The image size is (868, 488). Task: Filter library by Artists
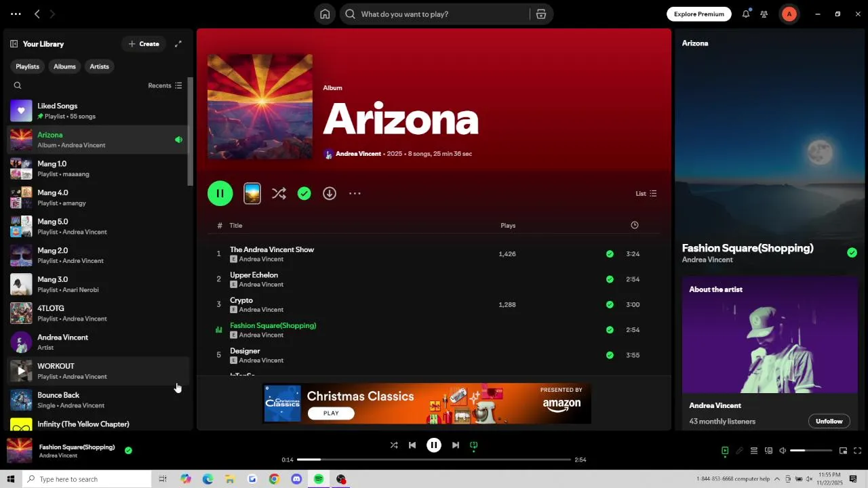[99, 66]
